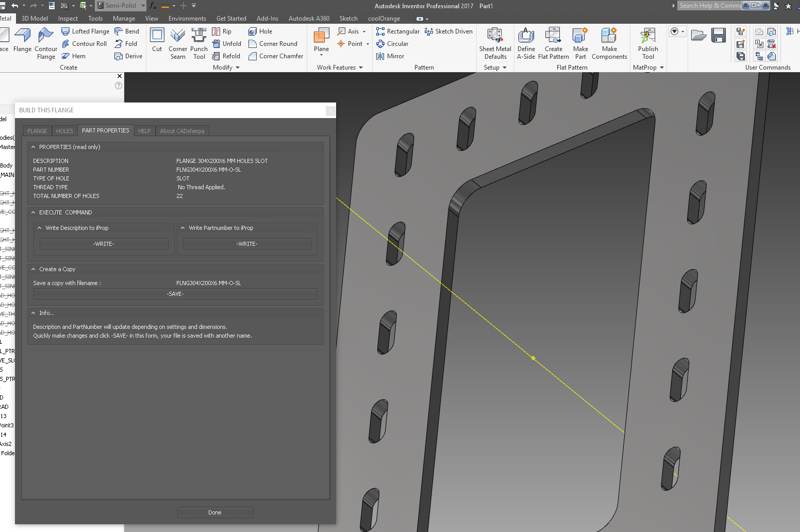Viewport: 800px width, 532px height.
Task: Expand the Setup panel dropdown
Action: tap(505, 68)
